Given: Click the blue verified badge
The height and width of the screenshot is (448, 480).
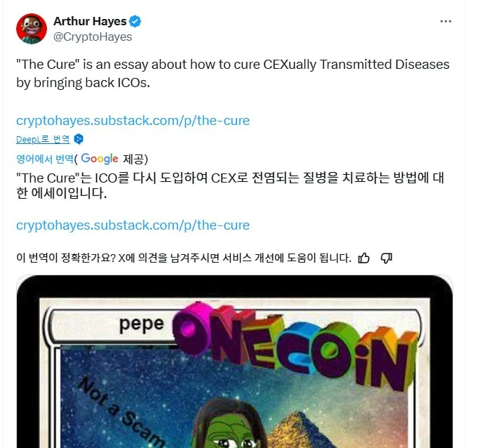Looking at the screenshot, I should coord(135,22).
